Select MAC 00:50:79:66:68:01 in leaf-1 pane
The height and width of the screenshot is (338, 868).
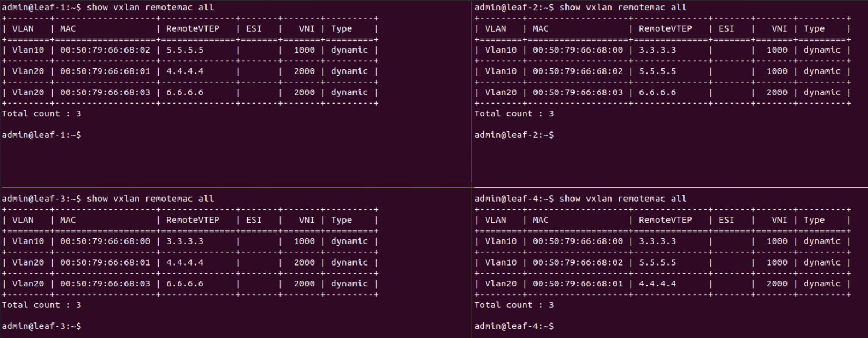[x=105, y=71]
